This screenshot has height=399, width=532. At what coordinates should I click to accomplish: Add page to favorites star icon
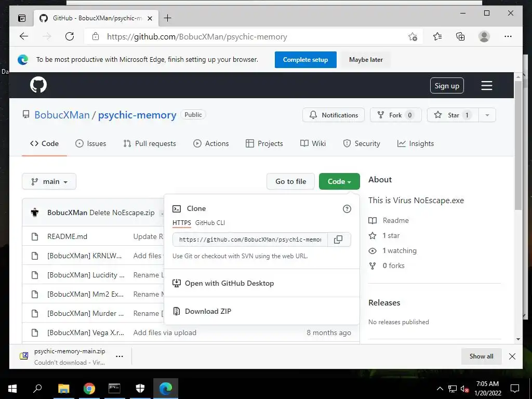(x=413, y=37)
